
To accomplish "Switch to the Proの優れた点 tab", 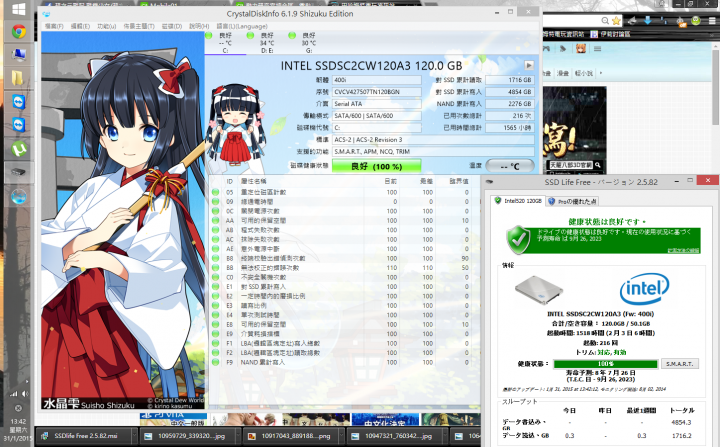I will 572,201.
